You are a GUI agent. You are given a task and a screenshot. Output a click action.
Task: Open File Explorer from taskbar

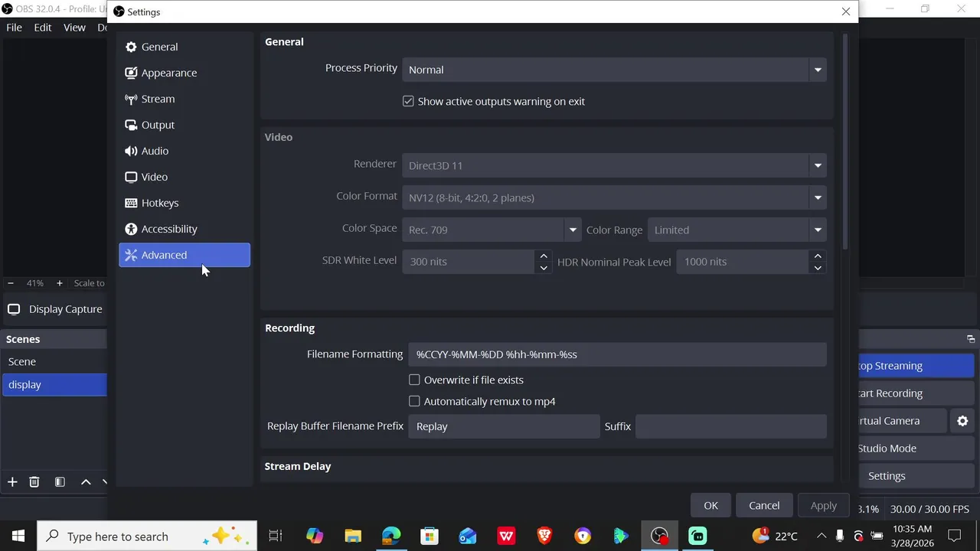tap(353, 536)
